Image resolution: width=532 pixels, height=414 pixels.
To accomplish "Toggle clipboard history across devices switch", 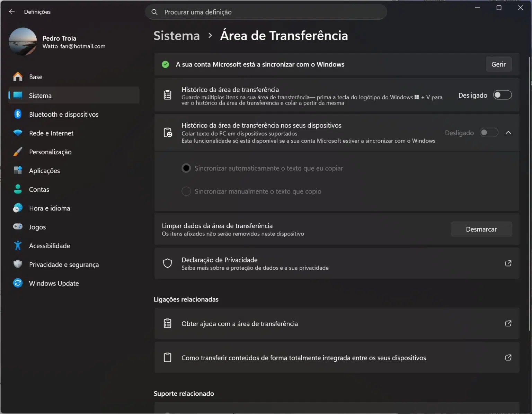I will pyautogui.click(x=489, y=133).
